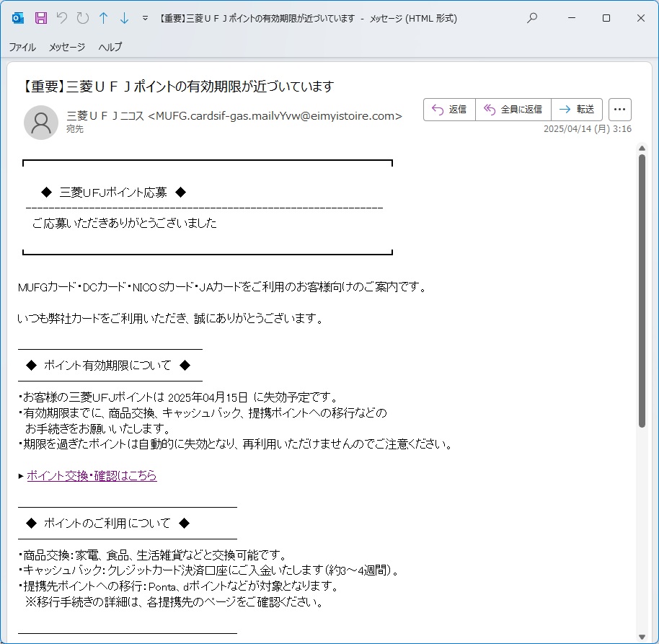
Task: Click the 返信 reply button
Action: coord(449,110)
